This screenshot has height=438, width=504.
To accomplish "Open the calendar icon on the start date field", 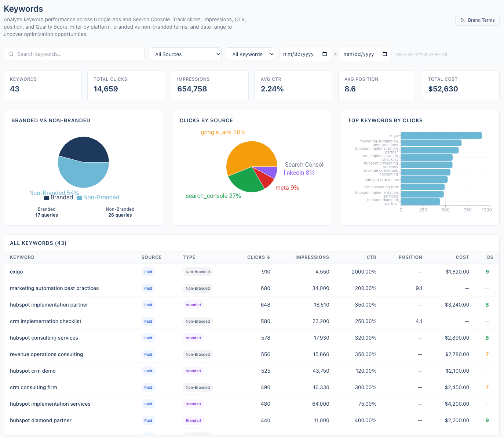I will tap(324, 54).
